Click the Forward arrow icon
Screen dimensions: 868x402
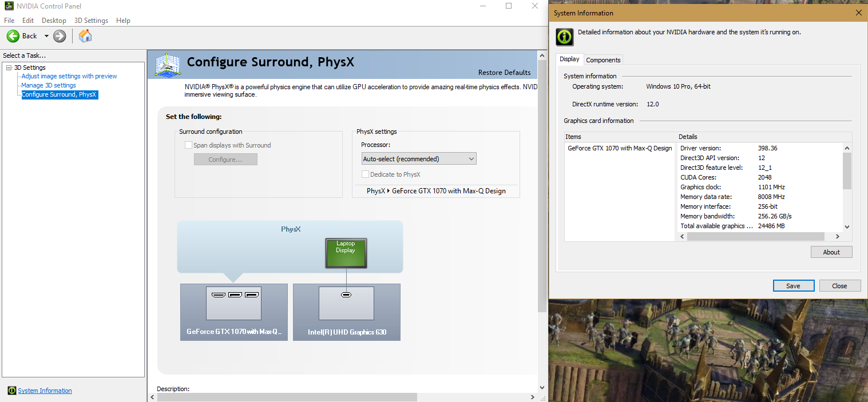point(60,36)
